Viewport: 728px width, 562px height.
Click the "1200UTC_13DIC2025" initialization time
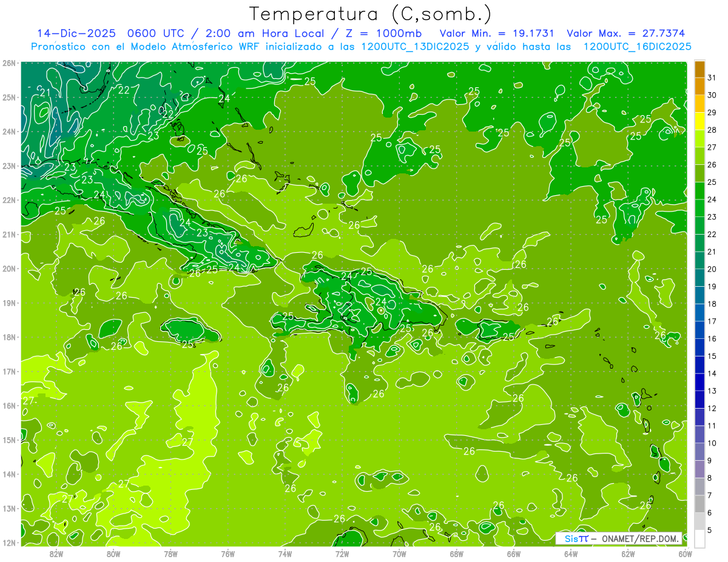415,47
